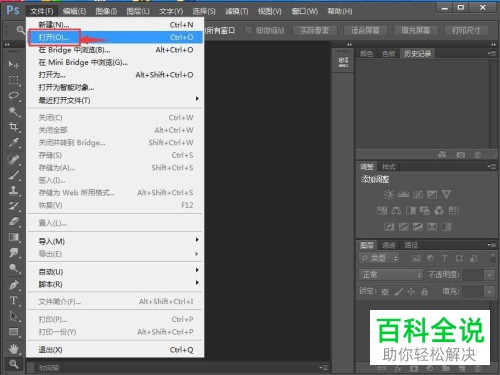Select the Brush tool
Viewport: 500px width, 375px height.
(x=14, y=175)
